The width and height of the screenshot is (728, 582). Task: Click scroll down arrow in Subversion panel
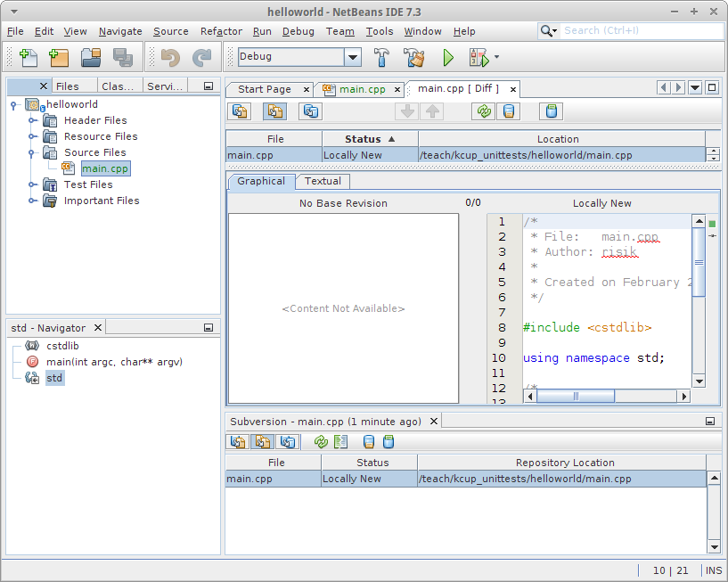click(x=715, y=547)
